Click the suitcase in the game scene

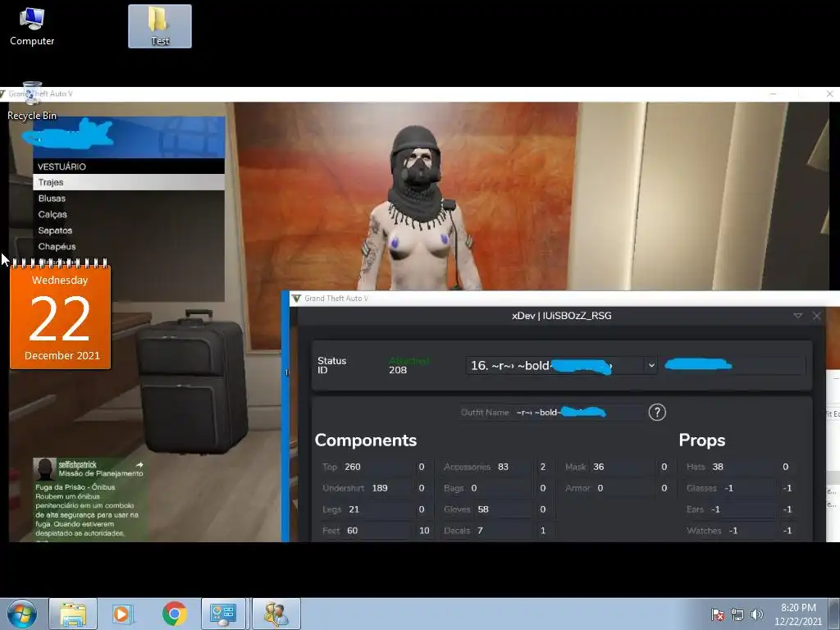pos(194,383)
